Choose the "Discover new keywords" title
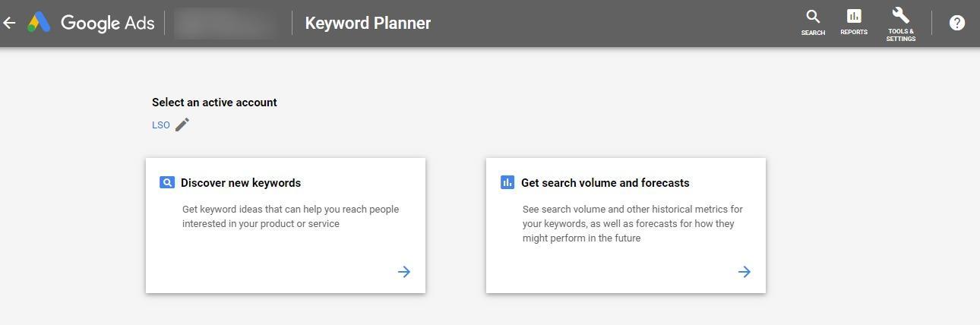Screen dimensions: 980x325 tap(241, 183)
